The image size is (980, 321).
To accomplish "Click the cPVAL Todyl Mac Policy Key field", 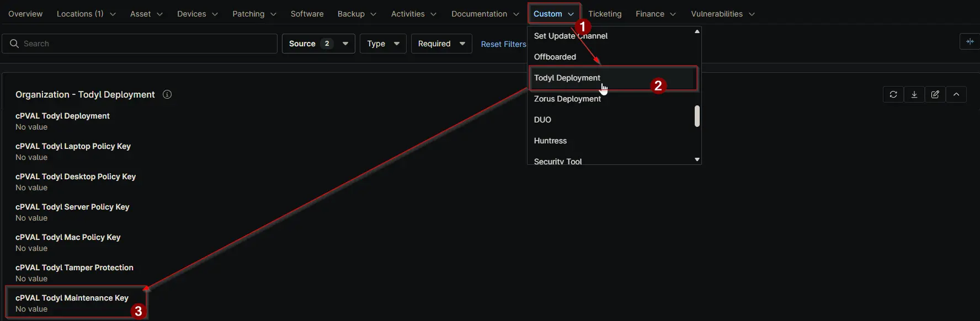I will [x=68, y=243].
